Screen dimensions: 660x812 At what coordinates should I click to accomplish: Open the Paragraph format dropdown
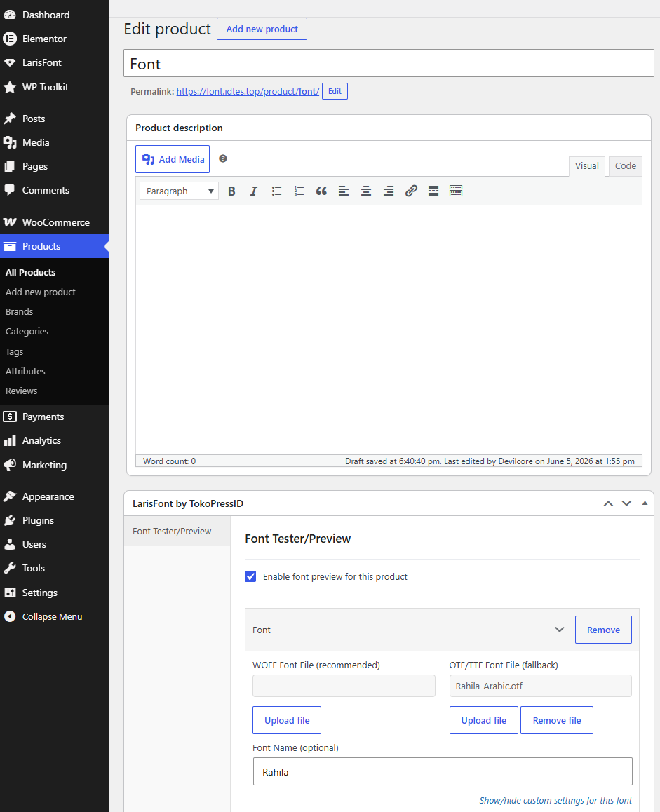tap(179, 191)
